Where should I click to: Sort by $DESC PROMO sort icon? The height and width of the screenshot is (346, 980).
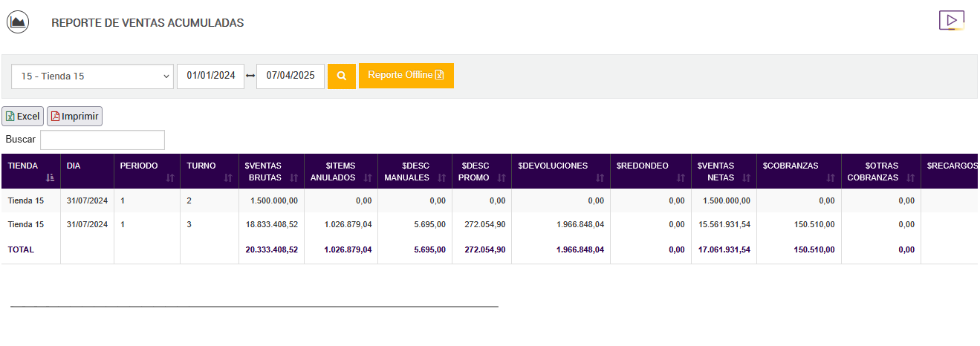tap(502, 177)
